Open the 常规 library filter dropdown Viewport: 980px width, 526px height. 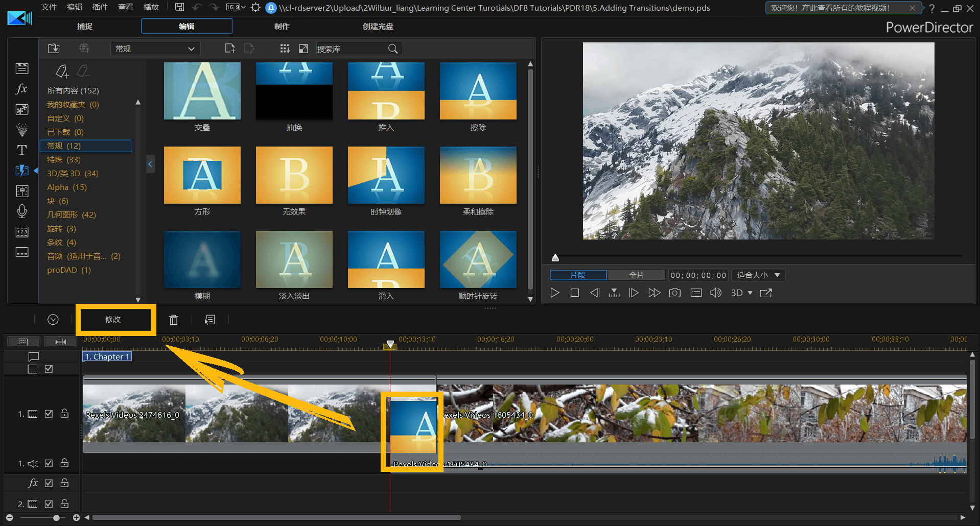155,49
